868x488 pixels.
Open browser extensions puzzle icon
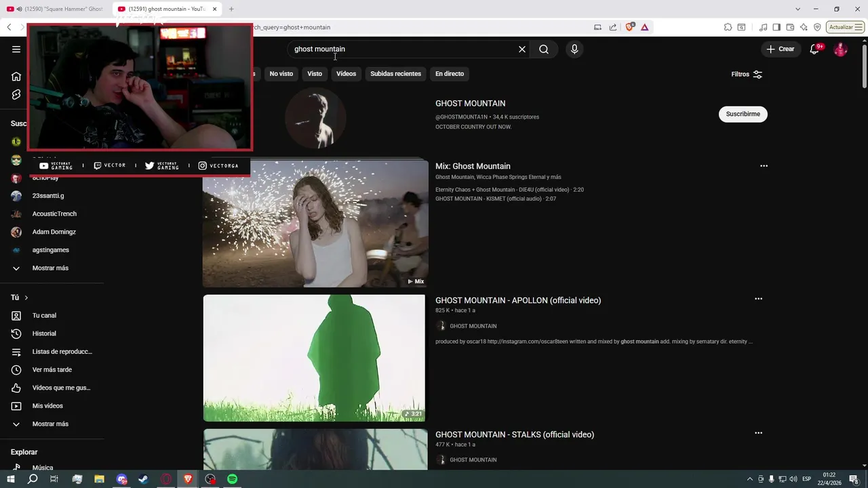728,27
